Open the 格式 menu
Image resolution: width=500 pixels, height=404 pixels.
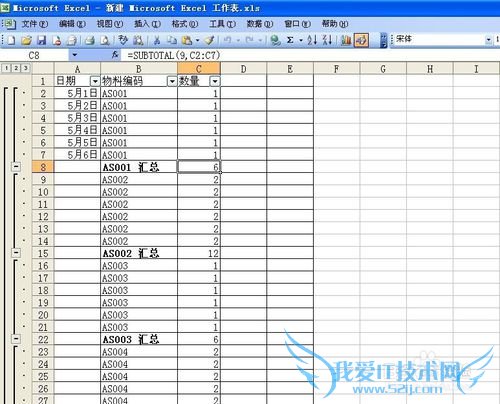coord(185,24)
